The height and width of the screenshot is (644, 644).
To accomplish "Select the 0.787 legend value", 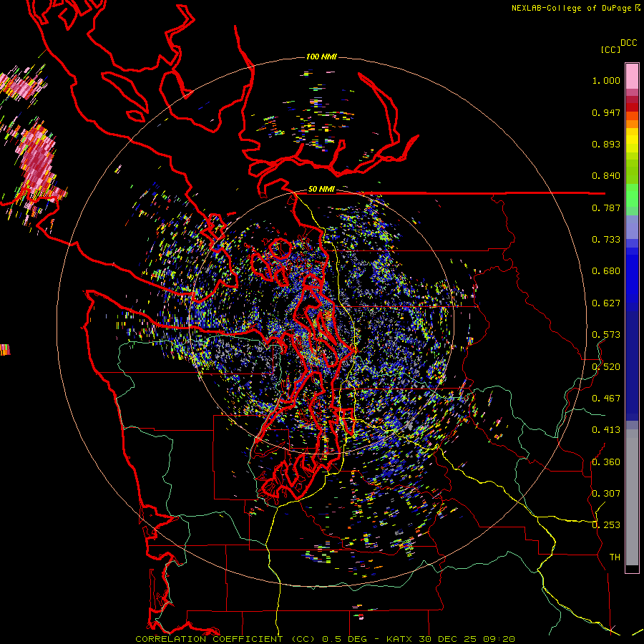I will point(606,208).
